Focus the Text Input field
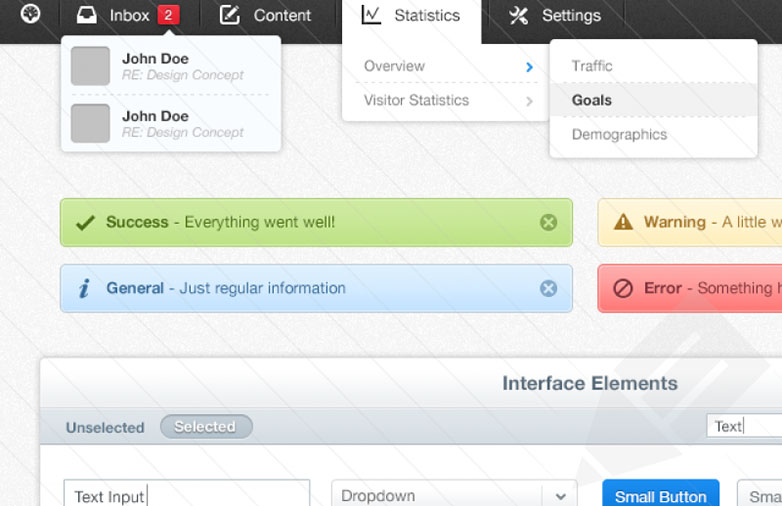Image resolution: width=782 pixels, height=506 pixels. [x=187, y=494]
